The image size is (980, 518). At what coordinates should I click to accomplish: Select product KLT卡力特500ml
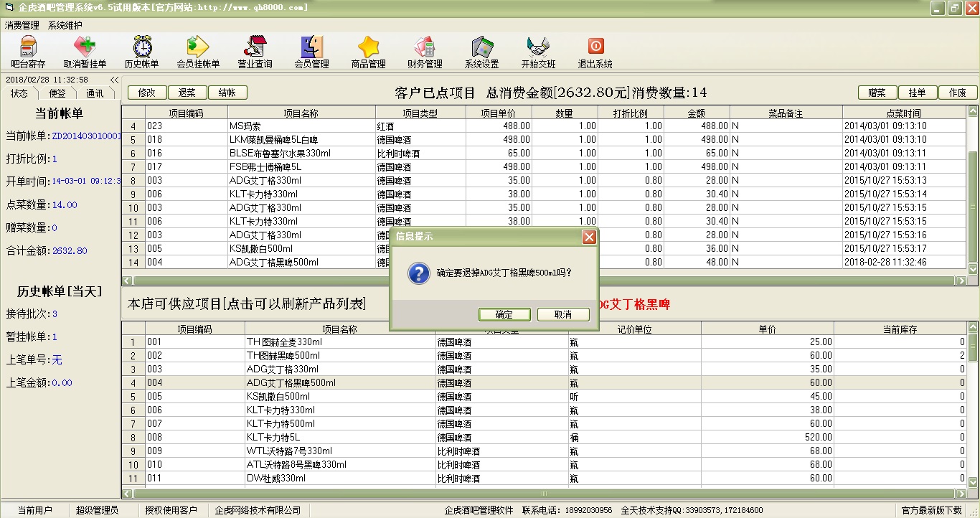click(544, 423)
